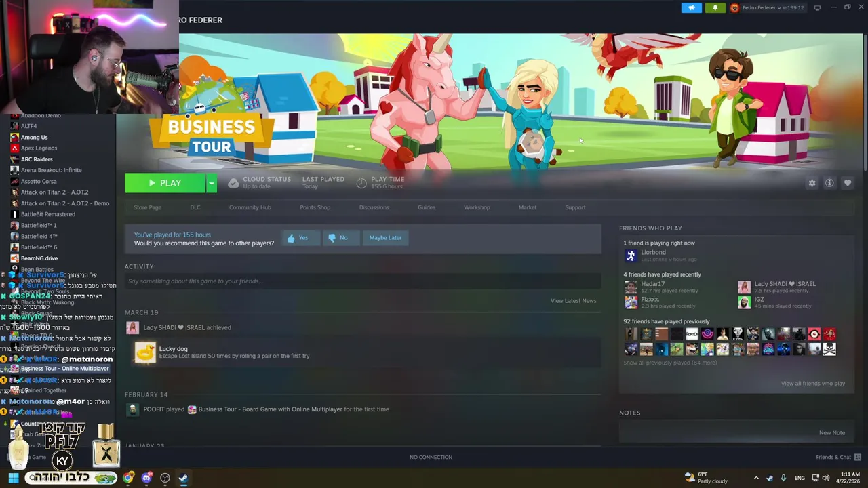This screenshot has width=868, height=488.
Task: Open the Support tab
Action: tap(575, 207)
